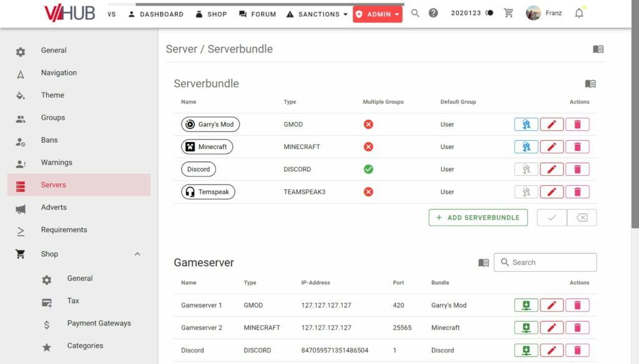Open General settings in sidebar
The height and width of the screenshot is (364, 639).
pos(79,50)
